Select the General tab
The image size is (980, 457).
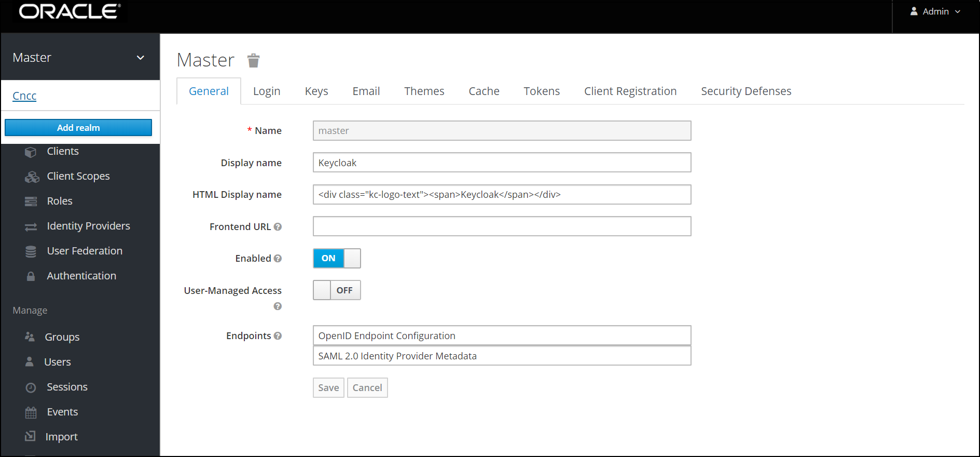coord(209,91)
